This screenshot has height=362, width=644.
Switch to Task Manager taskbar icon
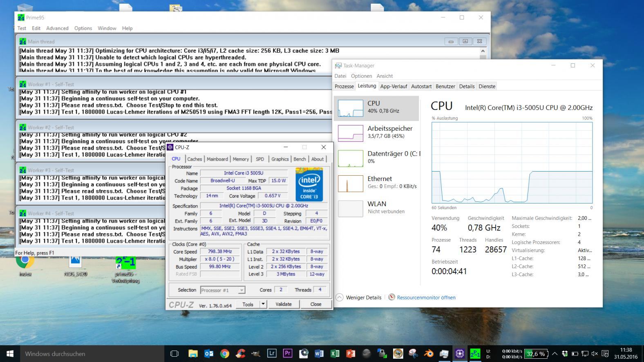(x=444, y=353)
